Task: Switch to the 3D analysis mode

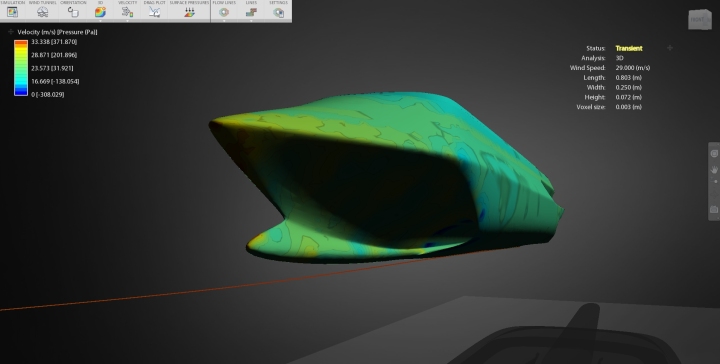Action: click(x=100, y=12)
